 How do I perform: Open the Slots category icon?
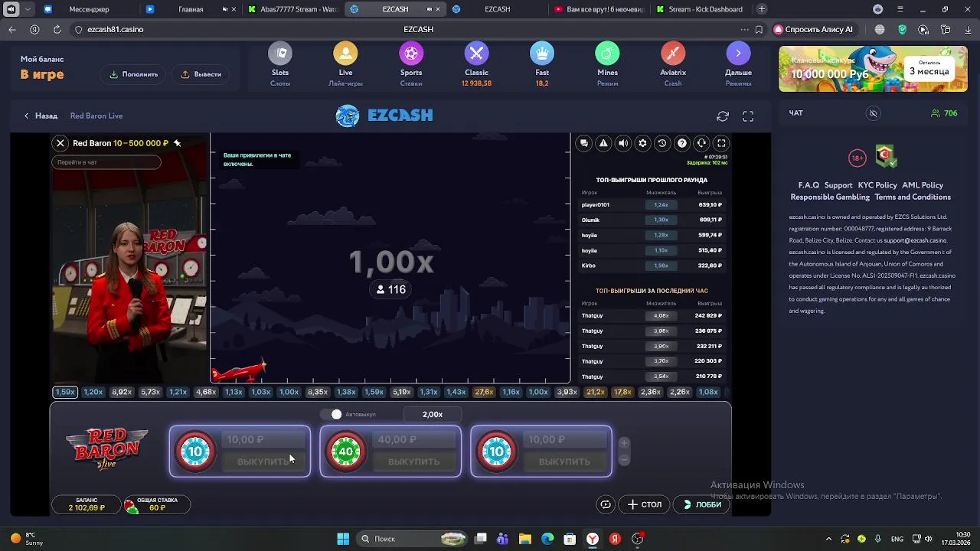[x=280, y=54]
